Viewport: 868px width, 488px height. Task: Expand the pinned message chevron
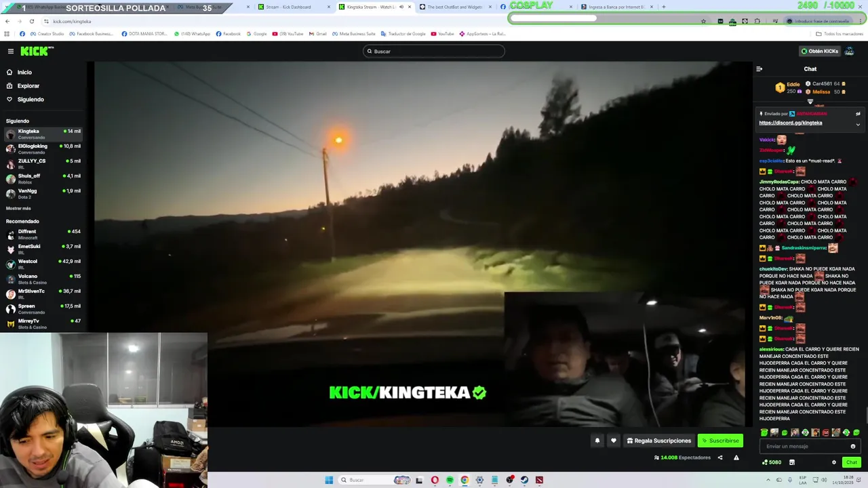click(x=858, y=124)
